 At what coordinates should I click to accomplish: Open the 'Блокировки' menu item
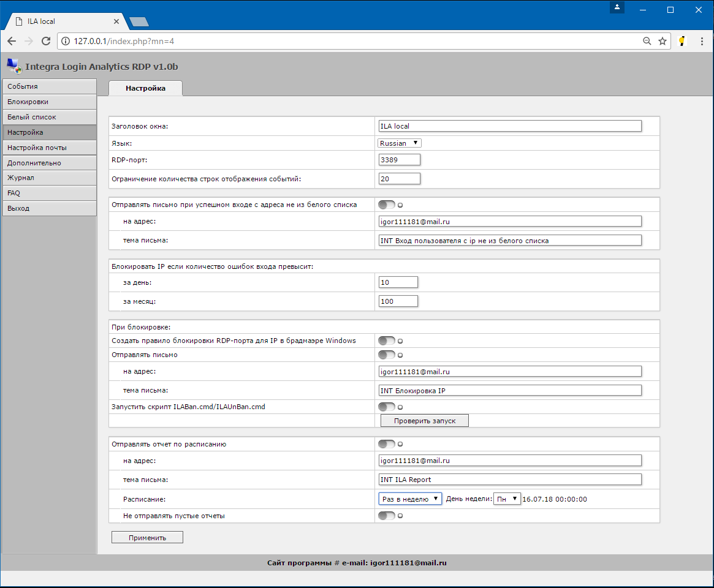[x=49, y=102]
